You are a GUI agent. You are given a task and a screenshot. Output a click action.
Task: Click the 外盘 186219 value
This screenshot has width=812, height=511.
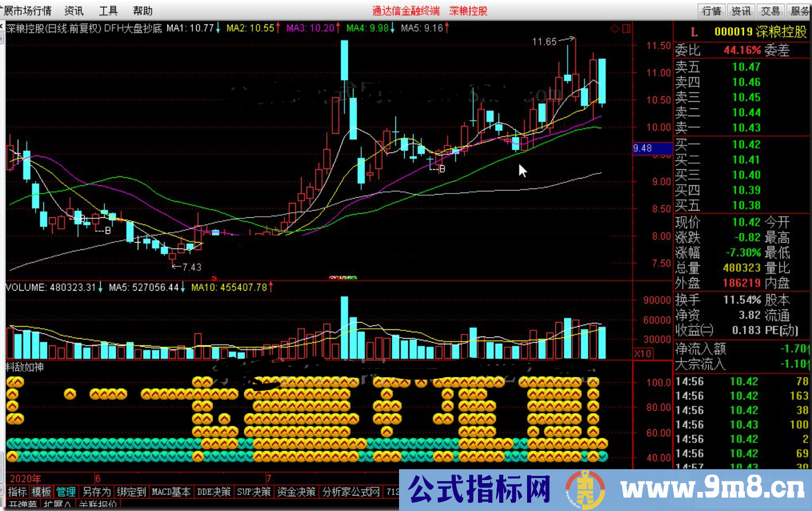(x=742, y=283)
